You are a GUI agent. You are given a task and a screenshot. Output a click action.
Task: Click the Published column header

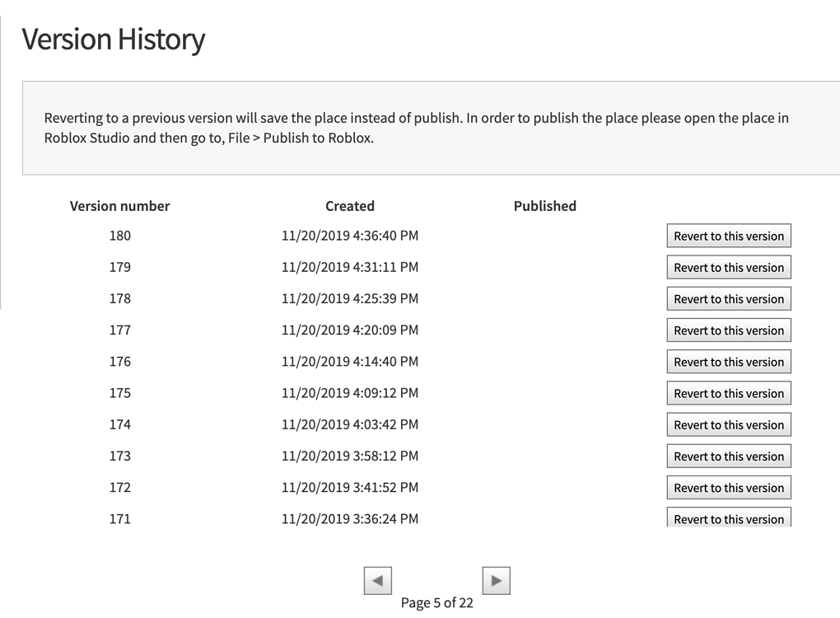(x=545, y=206)
